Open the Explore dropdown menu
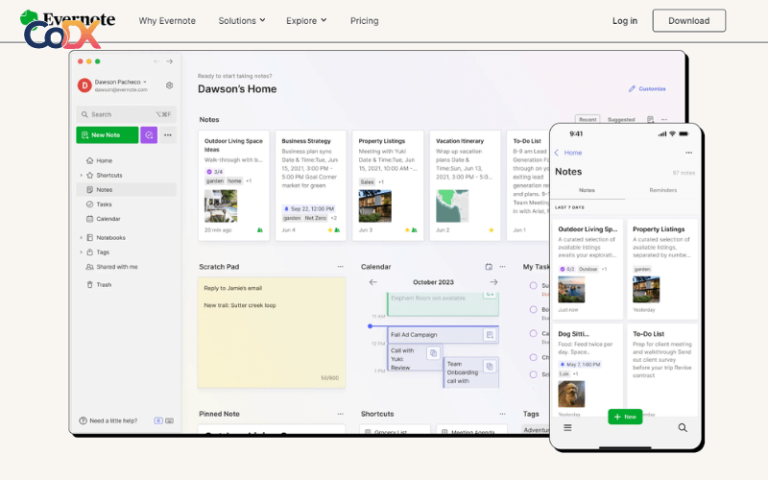This screenshot has height=480, width=768. click(306, 21)
